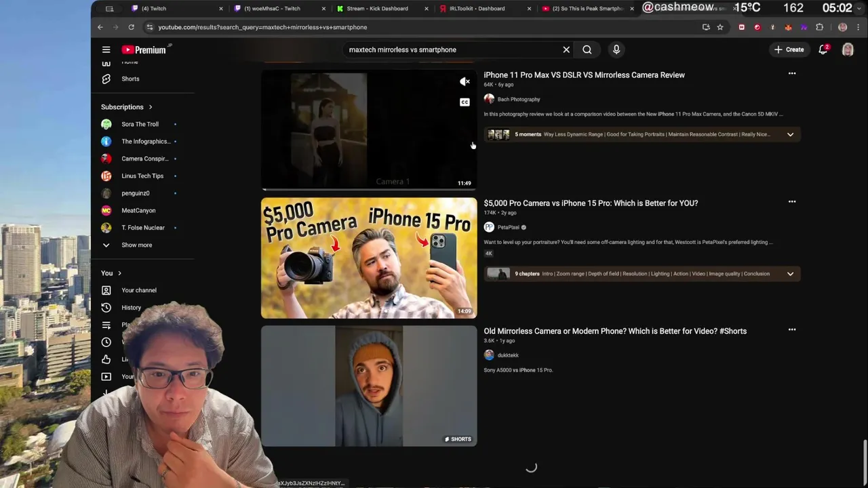
Task: Click the Linus Tech Tips avatar
Action: (106, 176)
